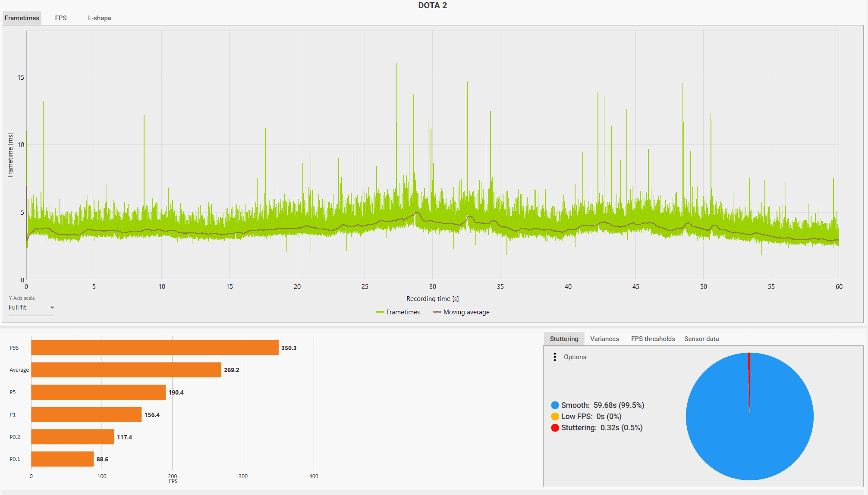Click the P1 bar
868x495 pixels.
point(86,415)
